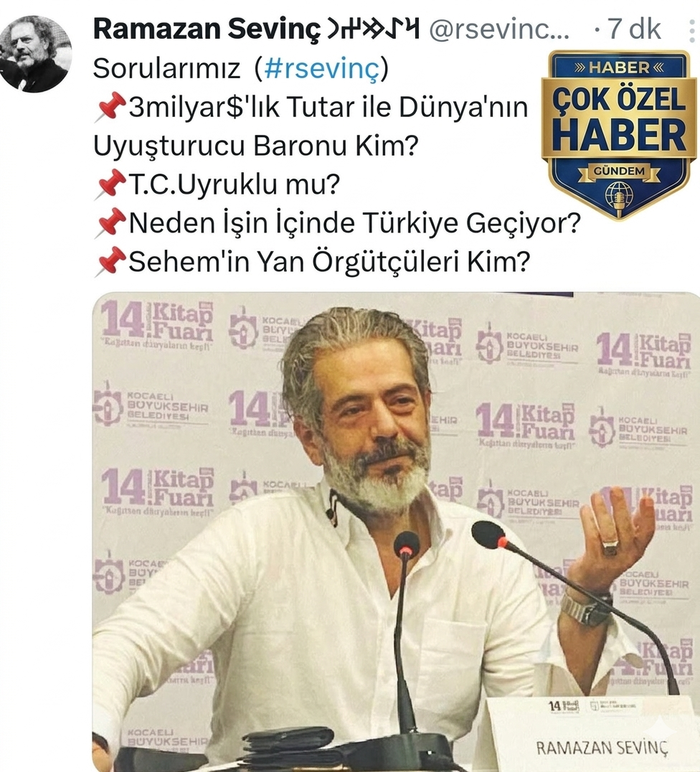The height and width of the screenshot is (772, 700).
Task: Open the tweet author's round profile avatar
Action: (34, 54)
